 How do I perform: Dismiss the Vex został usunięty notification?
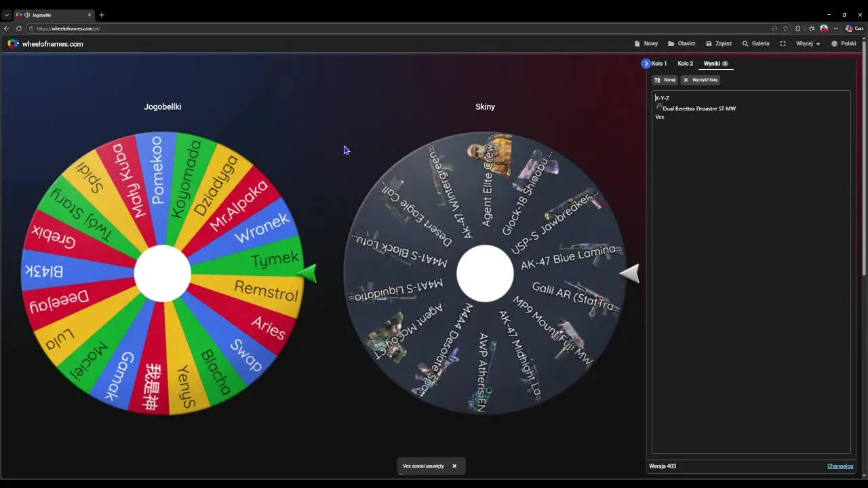(454, 466)
